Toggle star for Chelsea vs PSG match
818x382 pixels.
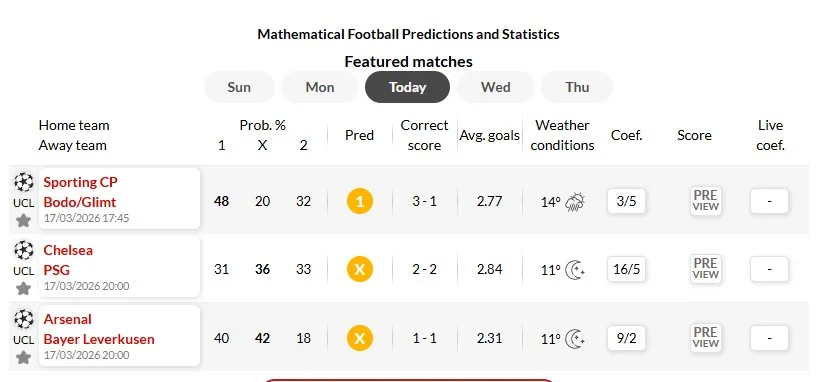tap(23, 288)
